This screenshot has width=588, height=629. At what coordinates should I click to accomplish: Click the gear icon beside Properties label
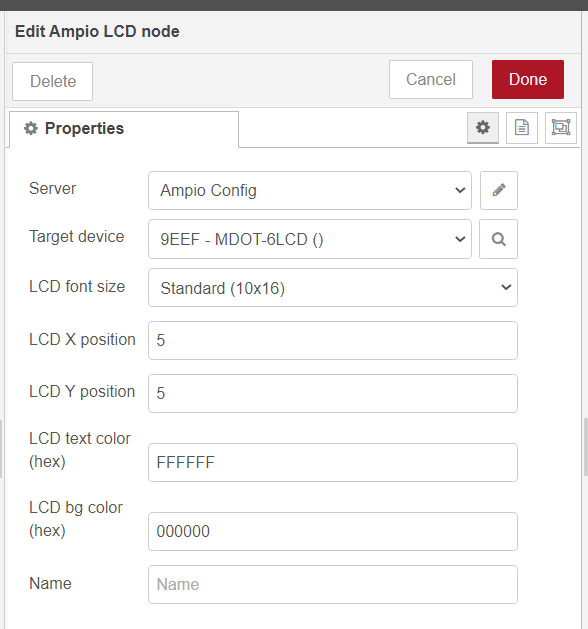pos(31,128)
